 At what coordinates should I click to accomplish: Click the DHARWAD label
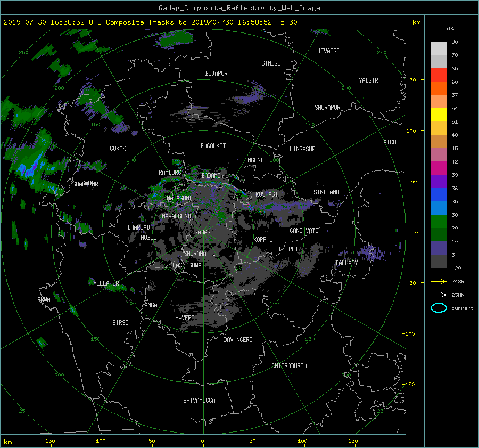(x=138, y=227)
